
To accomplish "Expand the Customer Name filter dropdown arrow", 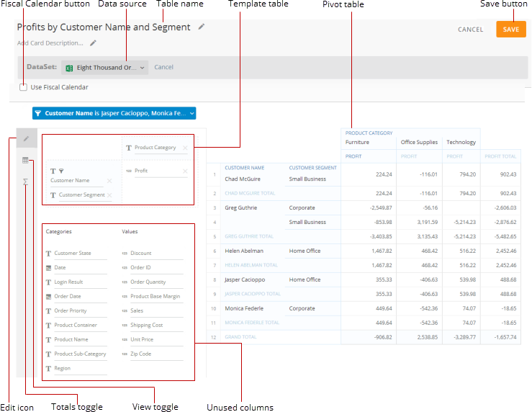I will (192, 113).
